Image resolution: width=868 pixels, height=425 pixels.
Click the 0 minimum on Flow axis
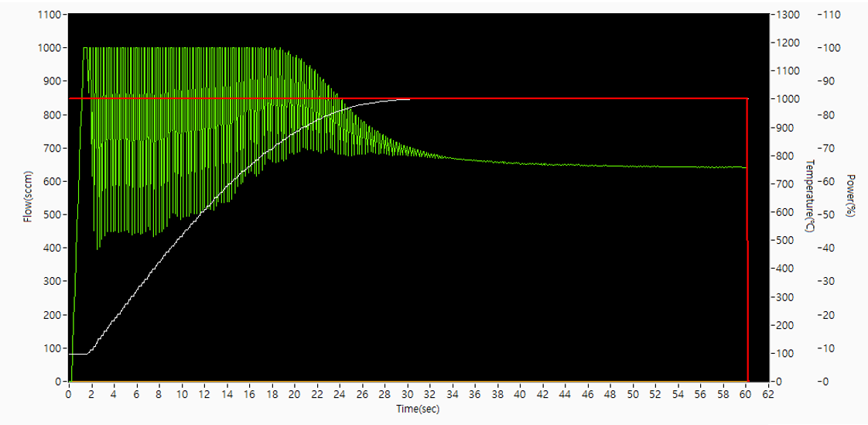click(58, 382)
